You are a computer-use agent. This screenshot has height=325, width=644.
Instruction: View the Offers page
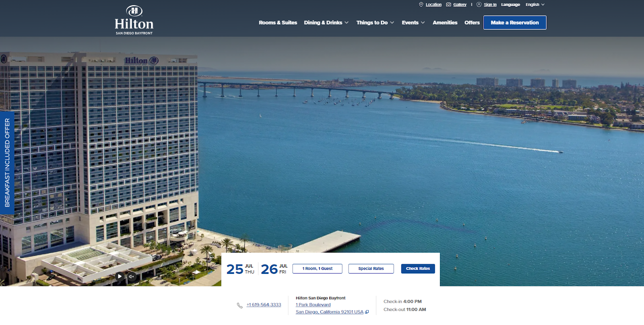(472, 23)
